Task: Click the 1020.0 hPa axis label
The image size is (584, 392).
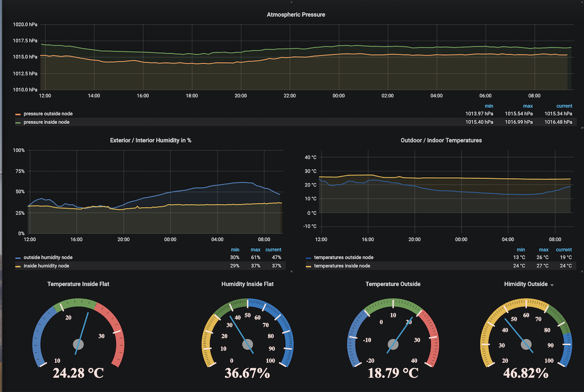Action: tap(25, 24)
